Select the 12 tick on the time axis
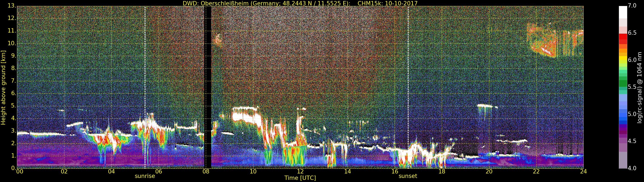The height and width of the screenshot is (182, 644). (x=300, y=172)
